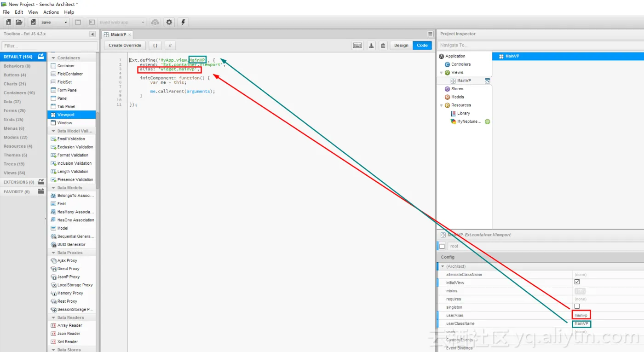Select the Models node in inspector
644x352 pixels.
(x=458, y=97)
